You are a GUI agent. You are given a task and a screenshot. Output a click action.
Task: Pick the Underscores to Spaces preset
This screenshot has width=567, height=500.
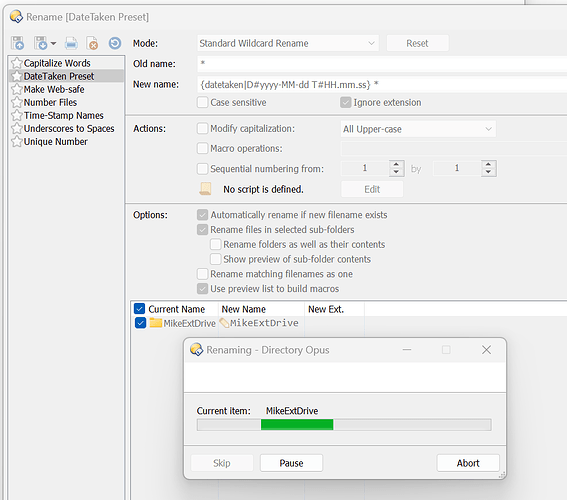[x=69, y=128]
